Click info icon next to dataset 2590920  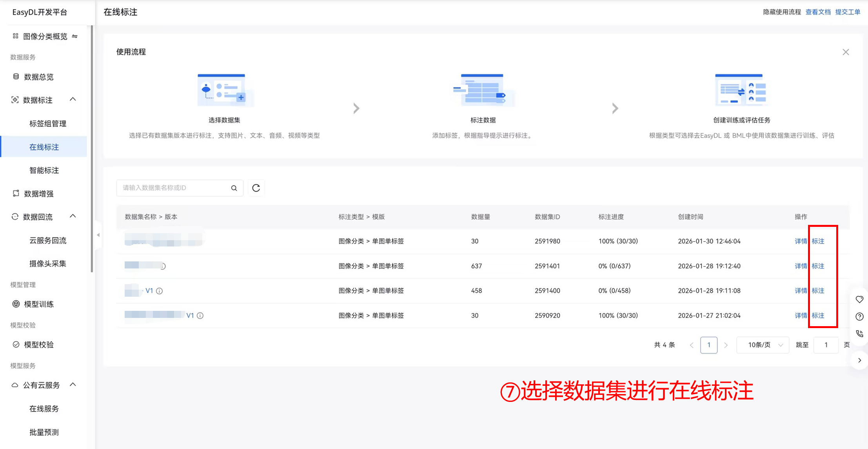pyautogui.click(x=200, y=316)
